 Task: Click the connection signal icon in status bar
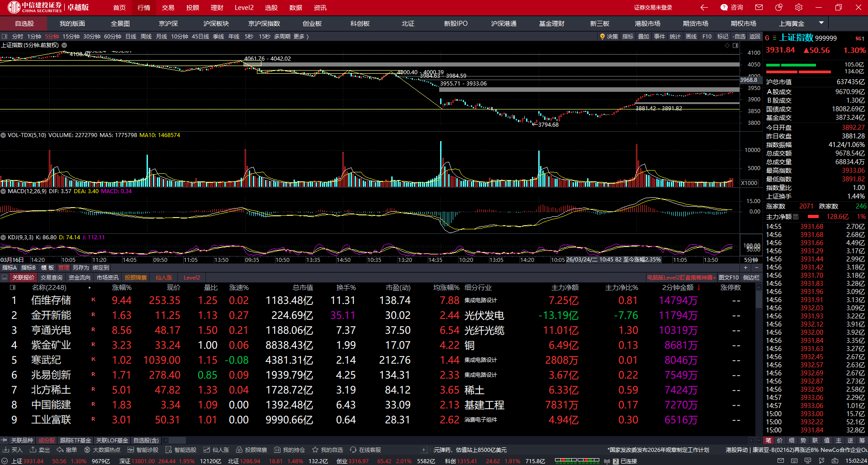click(x=607, y=461)
